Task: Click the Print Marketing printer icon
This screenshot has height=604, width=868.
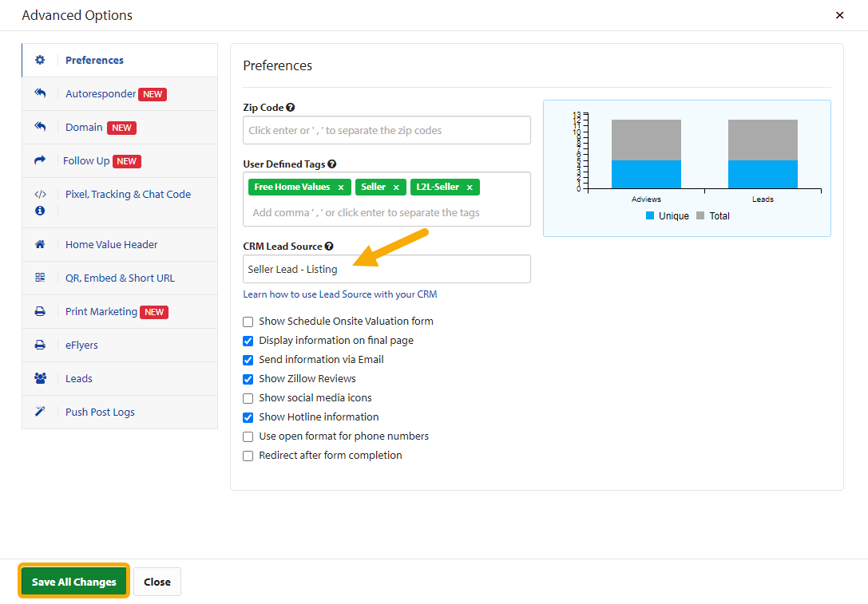Action: [x=42, y=311]
